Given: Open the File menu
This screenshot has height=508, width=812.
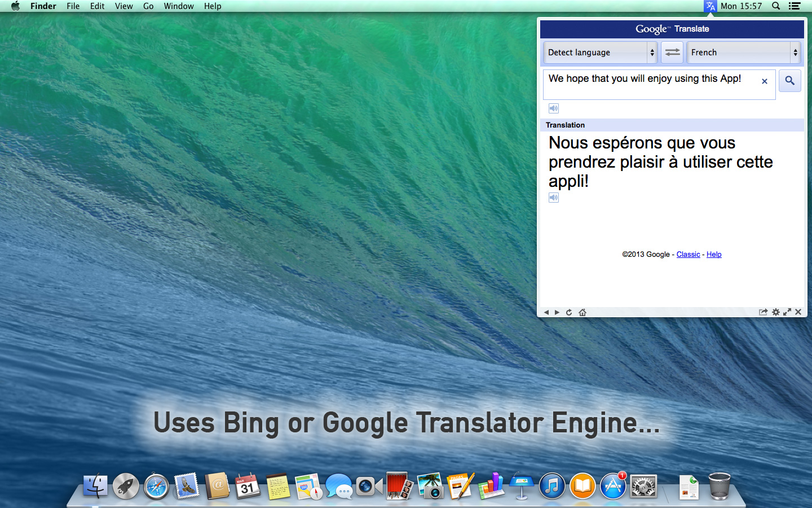Looking at the screenshot, I should pyautogui.click(x=73, y=6).
